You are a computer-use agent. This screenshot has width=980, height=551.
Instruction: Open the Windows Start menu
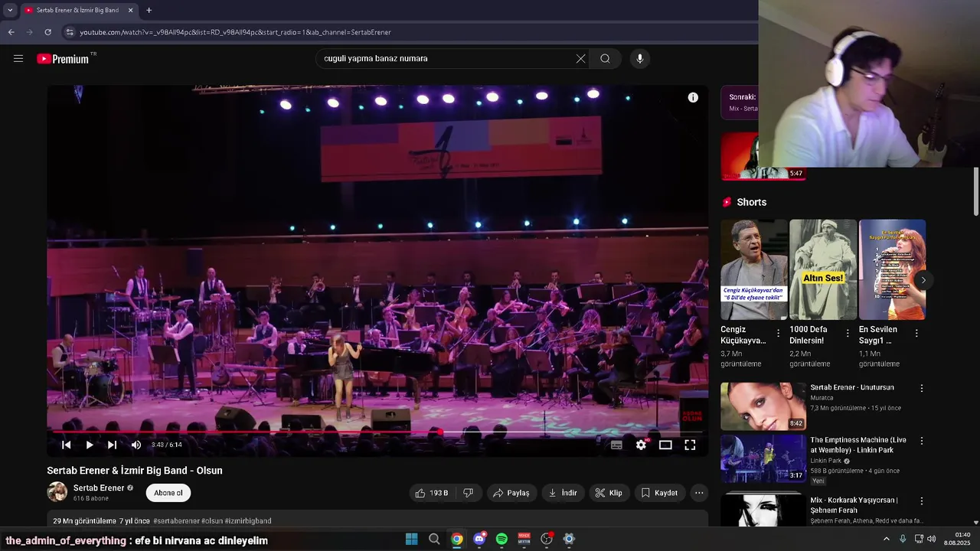411,539
